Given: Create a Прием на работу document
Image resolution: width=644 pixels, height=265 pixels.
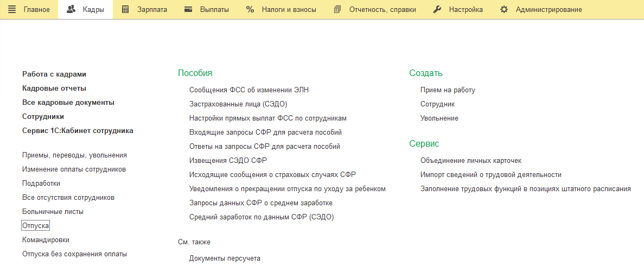Looking at the screenshot, I should click(448, 90).
